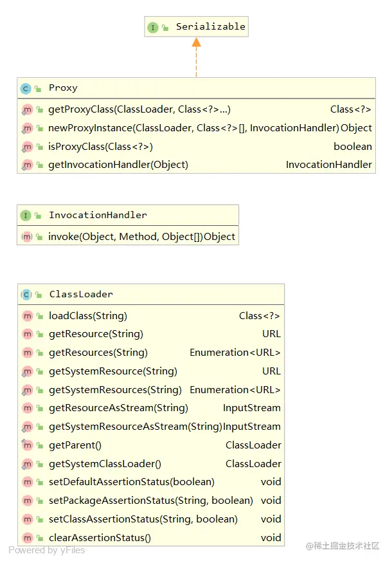
Task: Select clearAssertionStatus() method text
Action: pyautogui.click(x=100, y=538)
